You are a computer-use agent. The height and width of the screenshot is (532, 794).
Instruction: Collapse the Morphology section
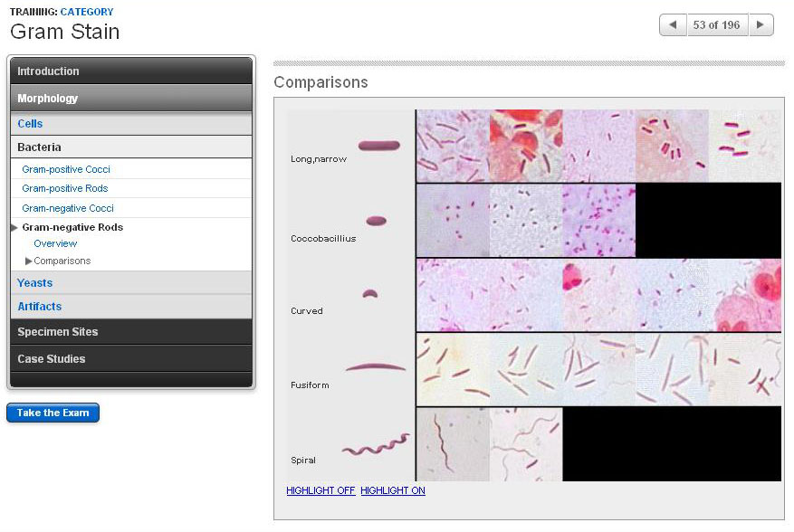point(131,99)
